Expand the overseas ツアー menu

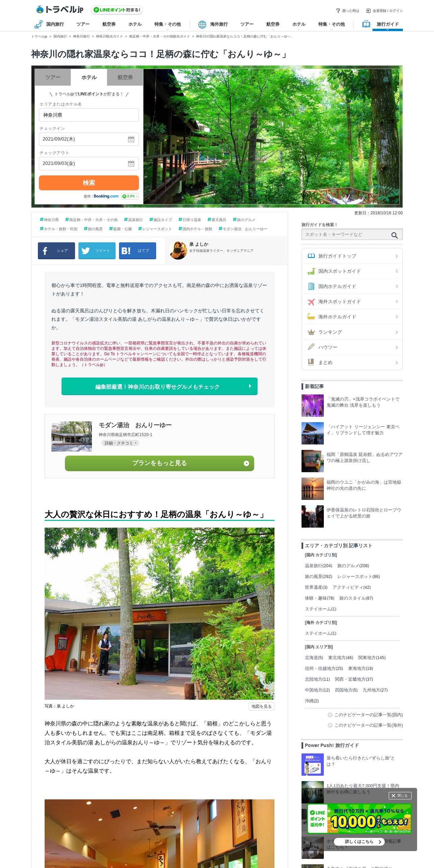pyautogui.click(x=247, y=25)
